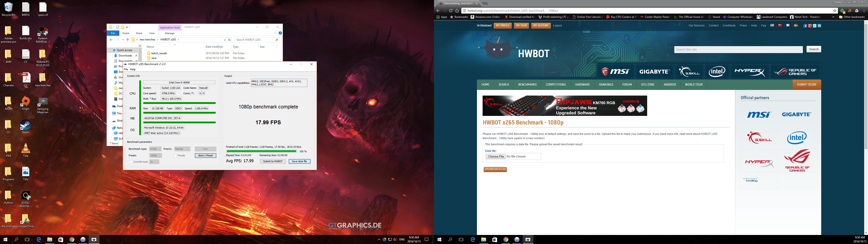Click Choose File for the data file
This screenshot has width=868, height=244.
[x=496, y=156]
